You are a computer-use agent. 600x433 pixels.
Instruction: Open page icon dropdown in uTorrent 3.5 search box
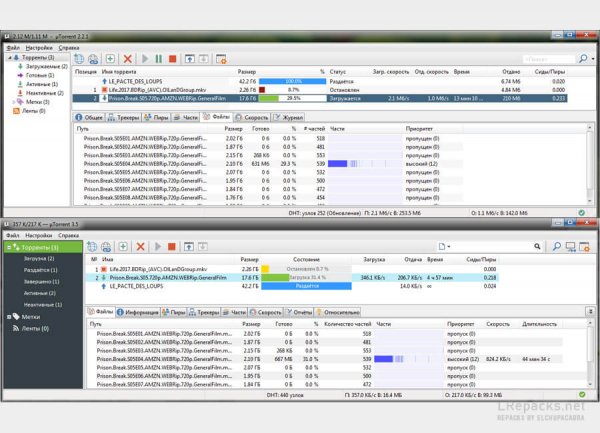pyautogui.click(x=444, y=246)
